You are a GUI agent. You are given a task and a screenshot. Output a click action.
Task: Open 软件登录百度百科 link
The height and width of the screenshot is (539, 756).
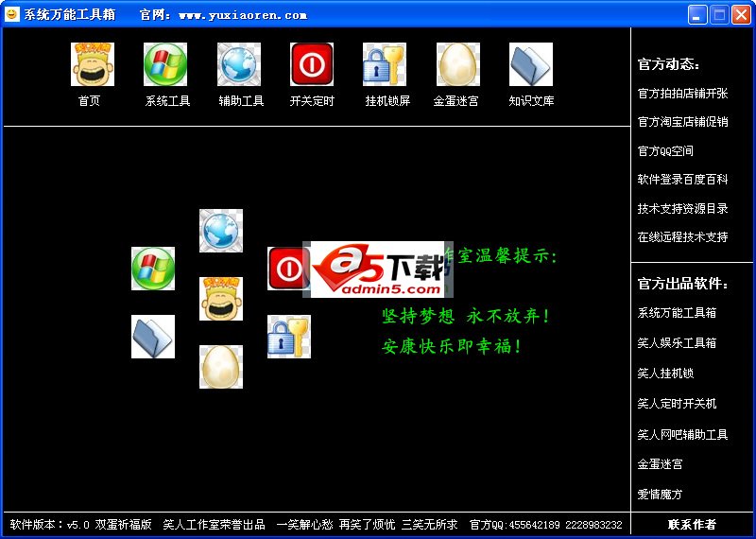click(x=682, y=180)
